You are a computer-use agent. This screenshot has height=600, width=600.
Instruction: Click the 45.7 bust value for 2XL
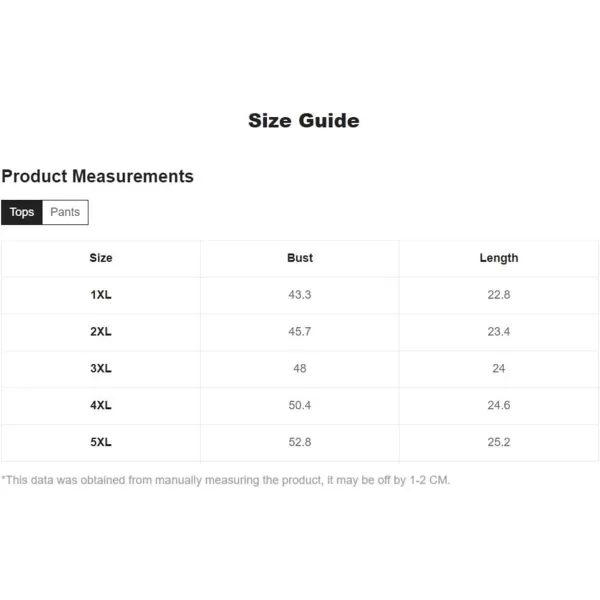point(300,331)
